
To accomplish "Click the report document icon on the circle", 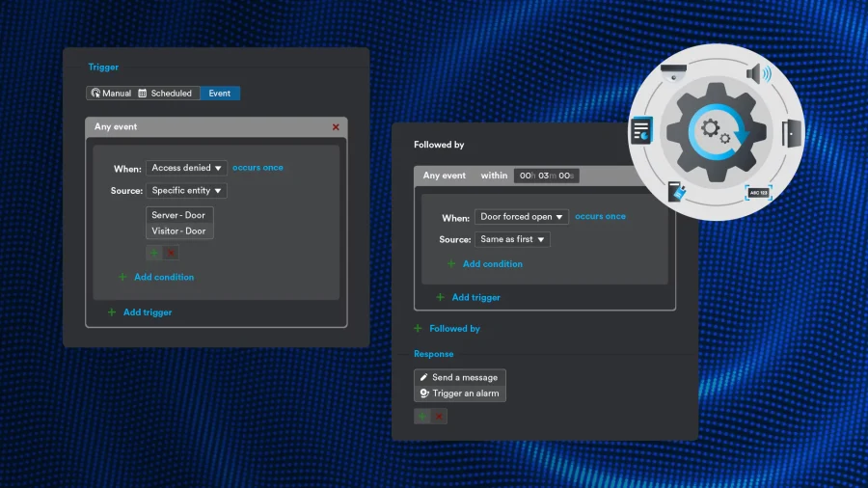I will click(x=641, y=130).
